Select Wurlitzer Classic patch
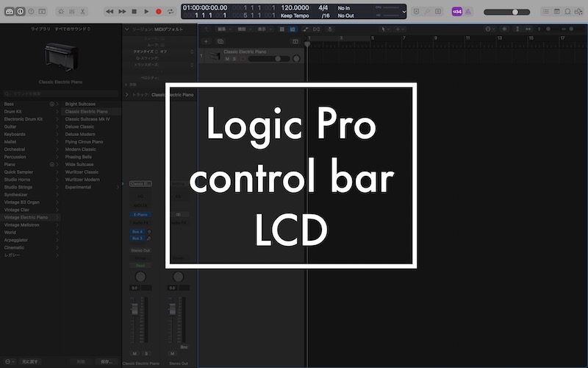The width and height of the screenshot is (588, 368). tap(82, 172)
